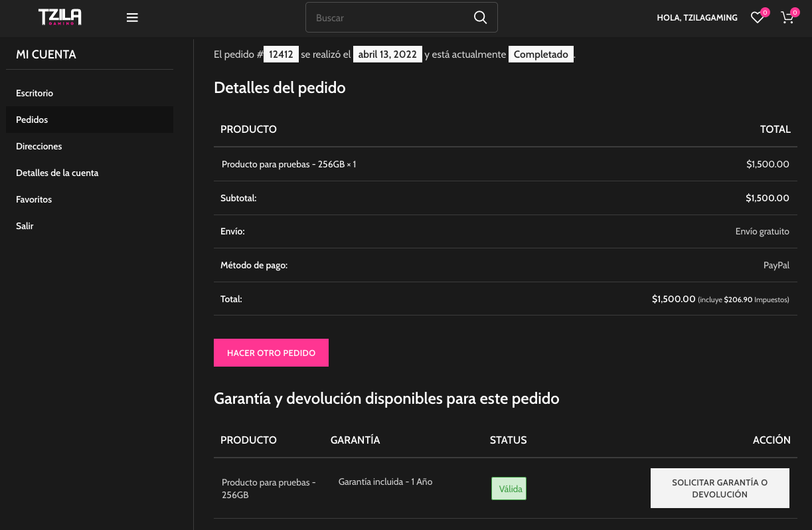Click the Completado order status label
The height and width of the screenshot is (530, 812).
[x=540, y=54]
